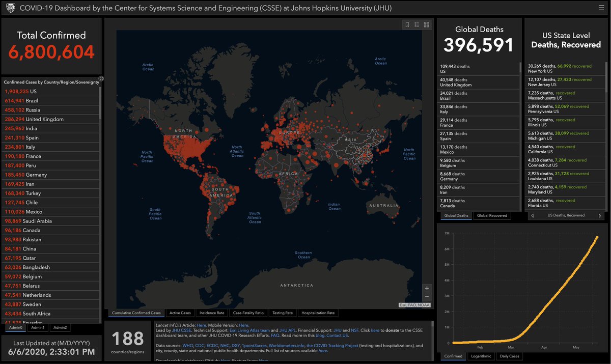Open the NSF link
This screenshot has height=364, width=611.
coord(355,330)
